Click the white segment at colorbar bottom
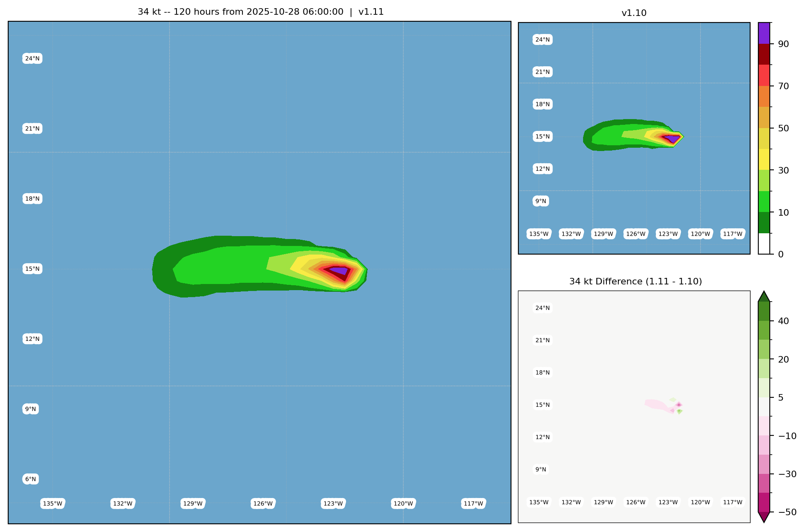This screenshot has width=805, height=532. coord(764,244)
